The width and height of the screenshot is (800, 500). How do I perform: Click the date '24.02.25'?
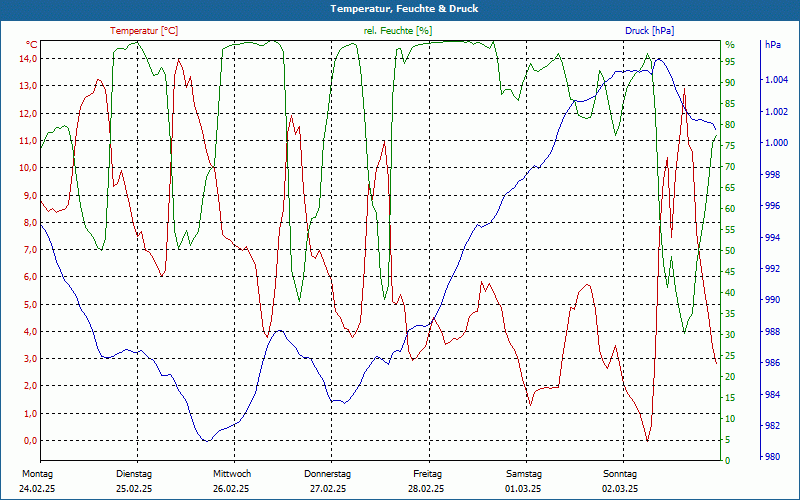coord(37,489)
